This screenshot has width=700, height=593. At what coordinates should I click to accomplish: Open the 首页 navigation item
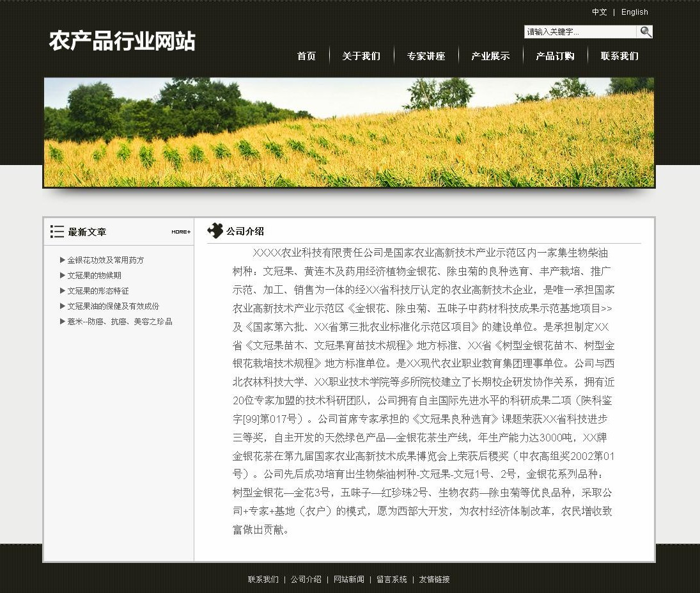coord(306,56)
